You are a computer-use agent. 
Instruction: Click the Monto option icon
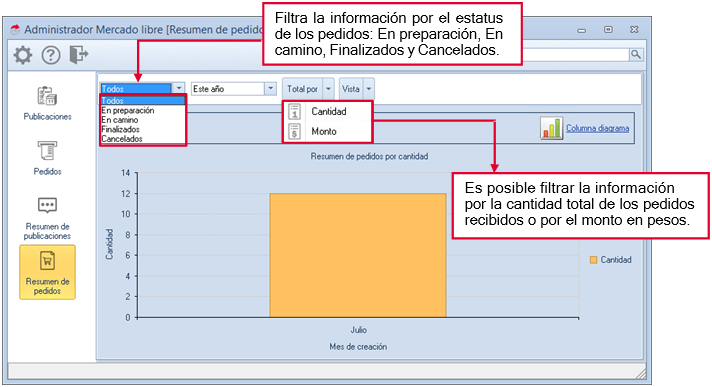(295, 132)
